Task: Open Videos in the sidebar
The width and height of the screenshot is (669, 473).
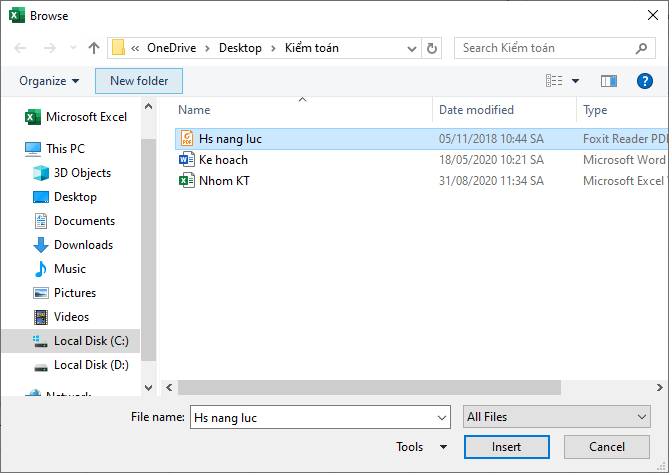Action: click(61, 317)
